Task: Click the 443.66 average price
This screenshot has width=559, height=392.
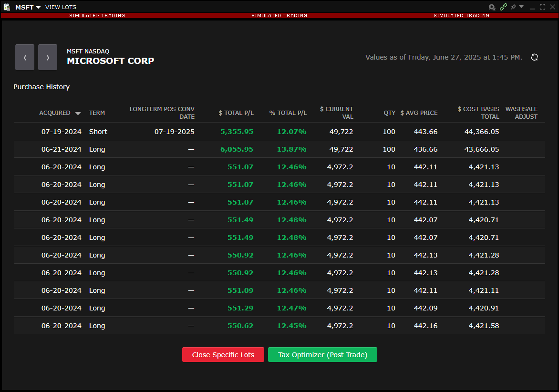Action: click(425, 132)
